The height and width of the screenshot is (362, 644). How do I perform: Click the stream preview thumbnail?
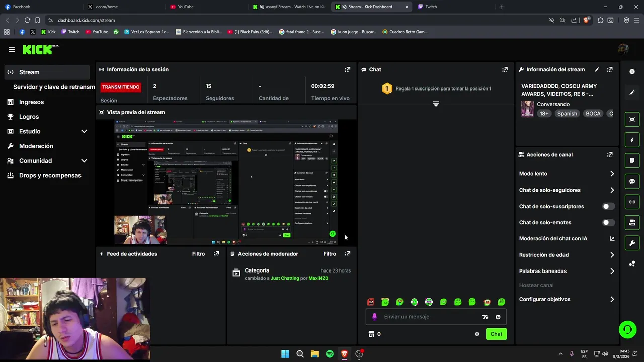pyautogui.click(x=226, y=182)
